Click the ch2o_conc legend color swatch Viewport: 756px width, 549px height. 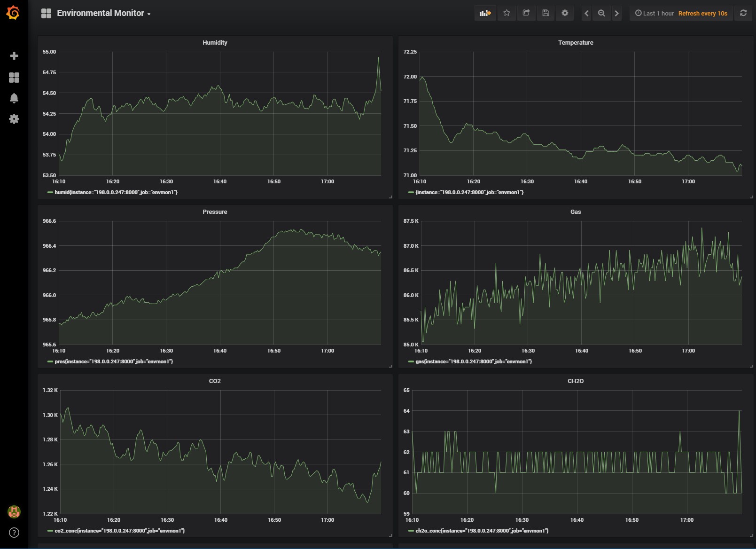[411, 531]
